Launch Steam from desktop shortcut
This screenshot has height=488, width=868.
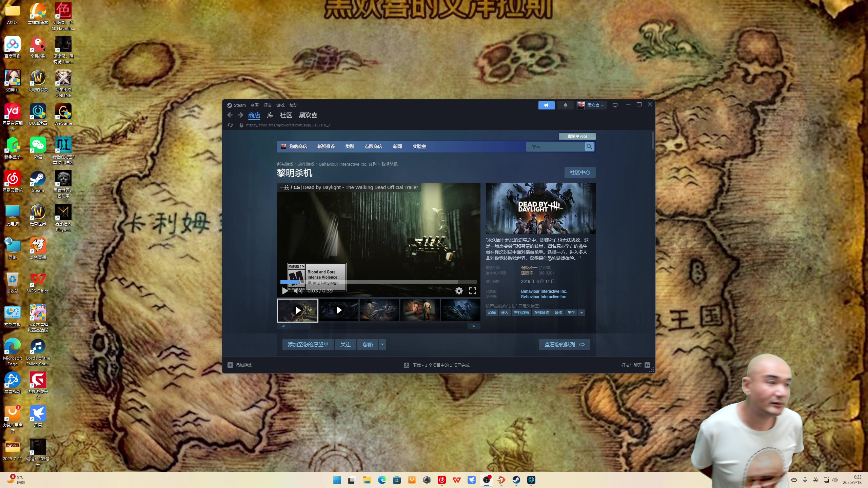pos(38,181)
